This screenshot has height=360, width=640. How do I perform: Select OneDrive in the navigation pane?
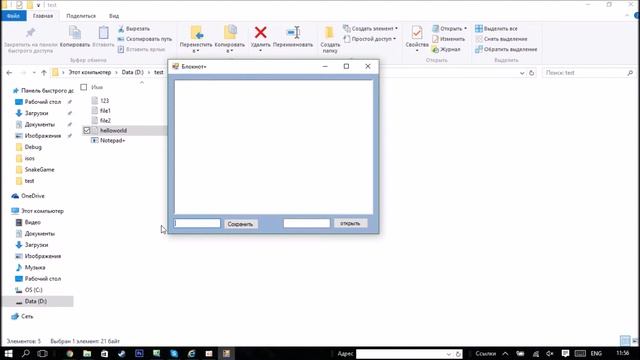click(x=33, y=196)
